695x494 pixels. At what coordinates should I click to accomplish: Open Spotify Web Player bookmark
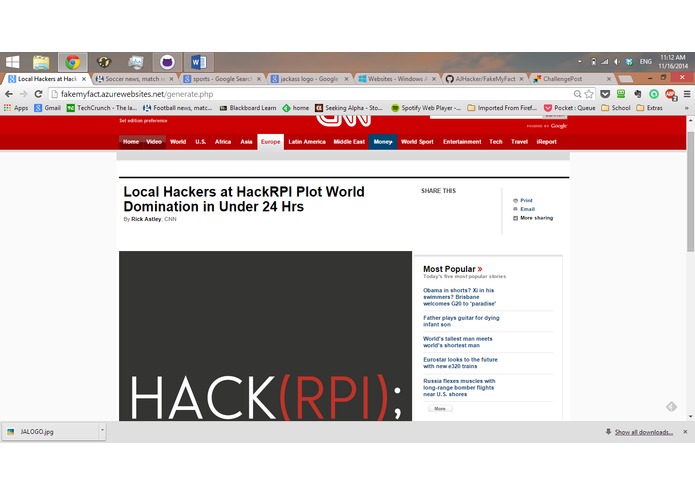pyautogui.click(x=426, y=108)
